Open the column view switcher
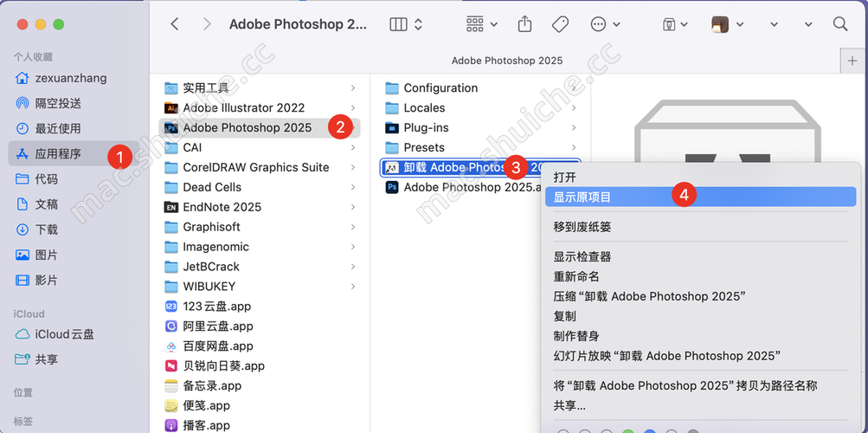The width and height of the screenshot is (868, 433). 406,23
